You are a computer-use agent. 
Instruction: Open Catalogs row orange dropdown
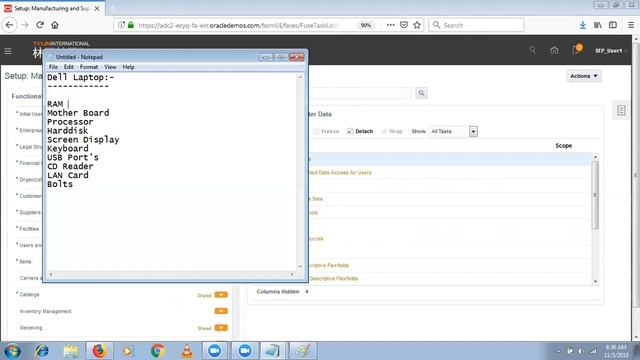click(221, 295)
